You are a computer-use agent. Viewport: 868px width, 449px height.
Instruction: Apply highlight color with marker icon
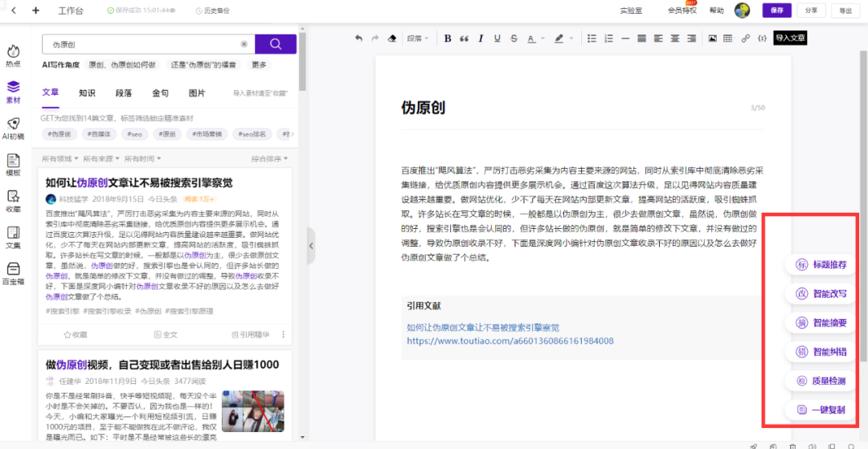click(559, 39)
